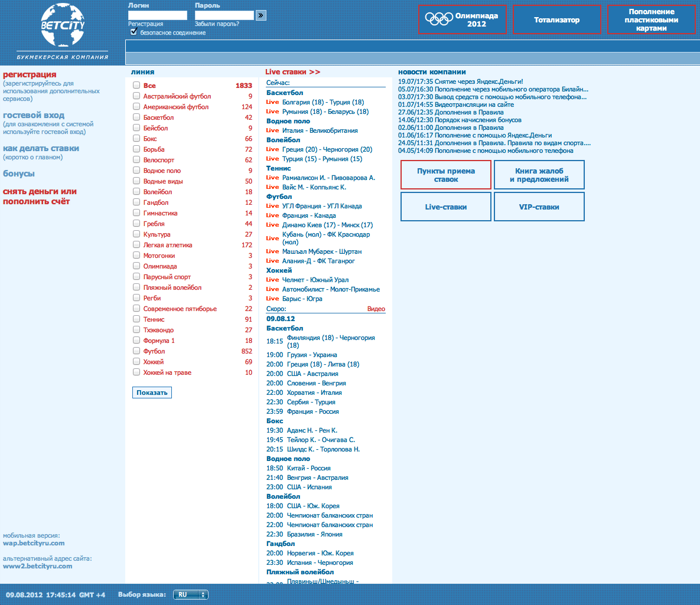Open the Тотализатор tab

pyautogui.click(x=556, y=19)
